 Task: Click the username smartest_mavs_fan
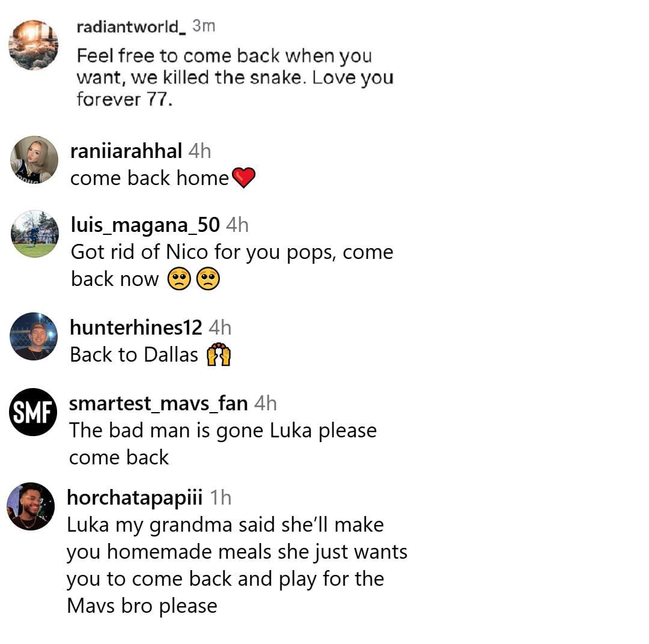click(158, 403)
